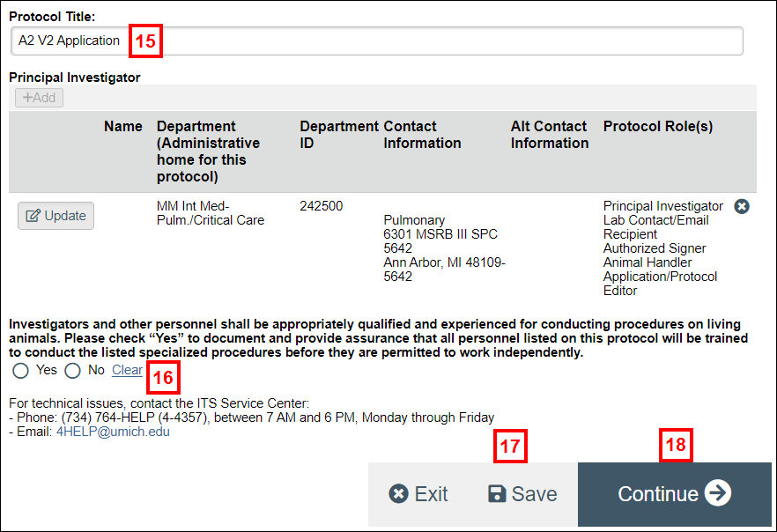The width and height of the screenshot is (777, 532).
Task: Click the red callout marker 18
Action: click(676, 447)
